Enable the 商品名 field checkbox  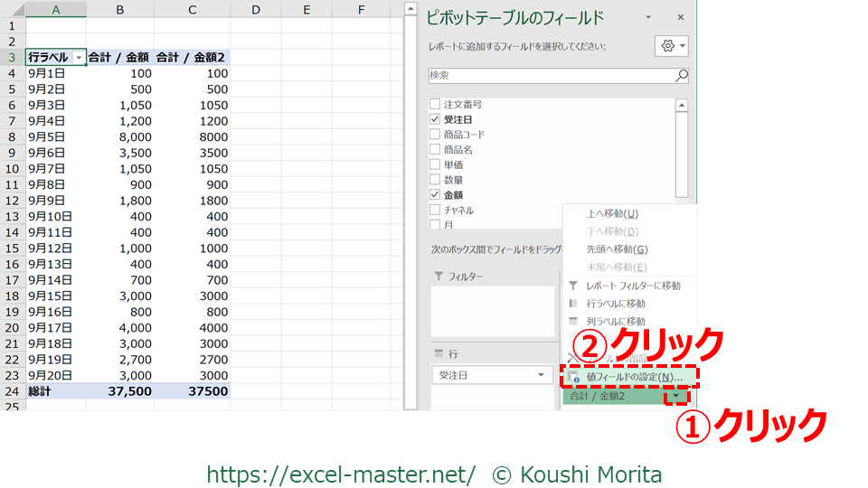pos(436,149)
